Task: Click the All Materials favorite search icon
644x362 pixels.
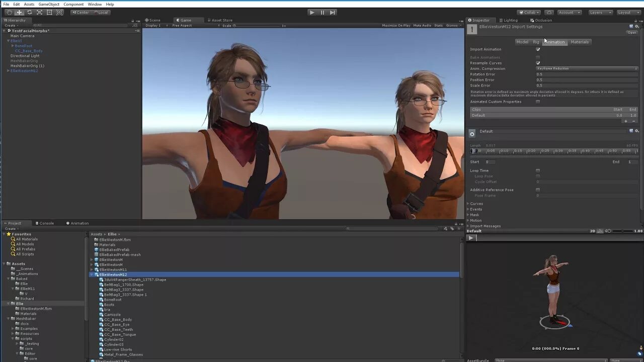Action: (13, 239)
